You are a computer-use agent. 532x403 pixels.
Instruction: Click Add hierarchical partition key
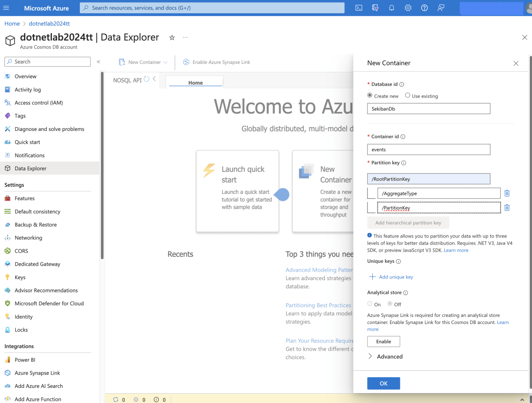[408, 223]
